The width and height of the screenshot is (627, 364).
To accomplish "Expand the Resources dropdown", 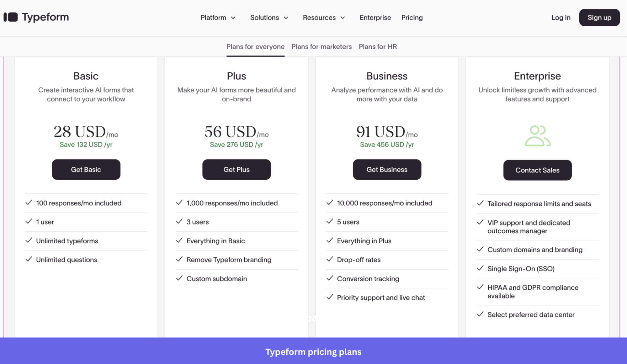I will tap(323, 18).
